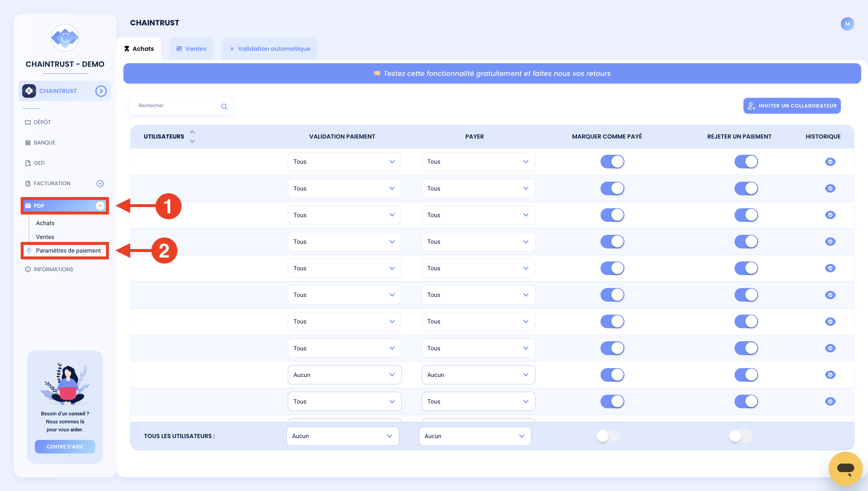The height and width of the screenshot is (491, 868).
Task: Open first row Validation Paiement dropdown
Action: point(344,162)
